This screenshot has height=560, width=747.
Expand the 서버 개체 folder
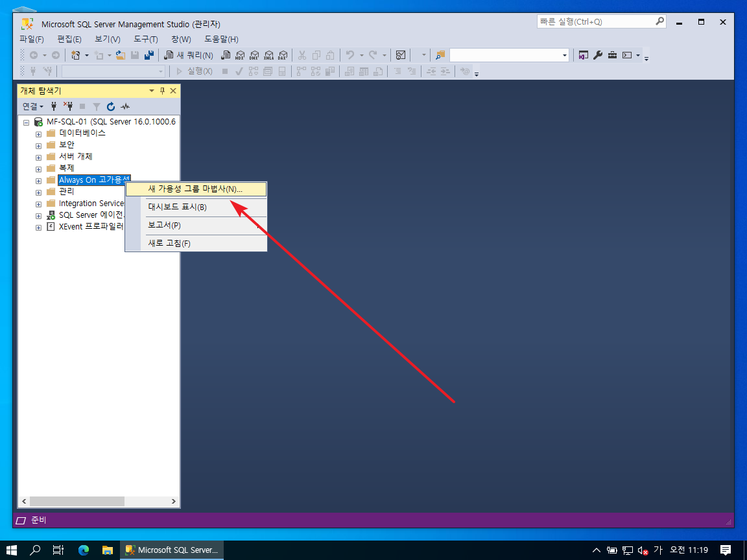tap(39, 157)
